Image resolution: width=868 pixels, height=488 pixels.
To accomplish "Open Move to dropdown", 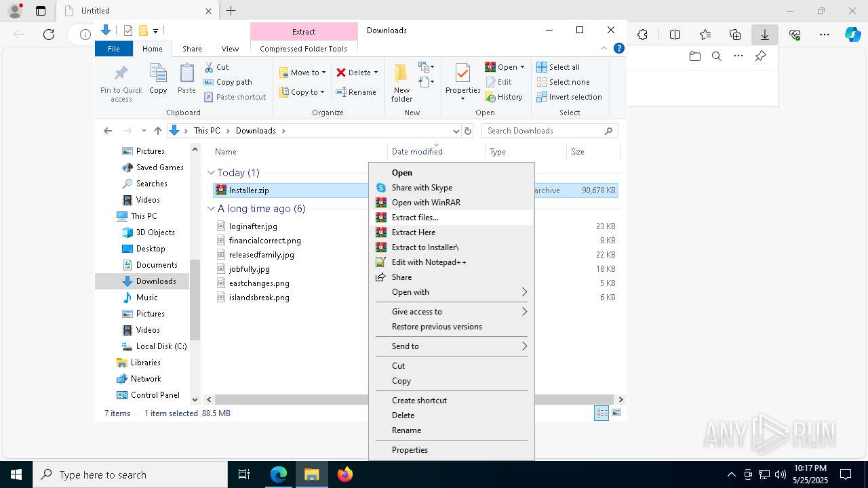I will coord(303,73).
